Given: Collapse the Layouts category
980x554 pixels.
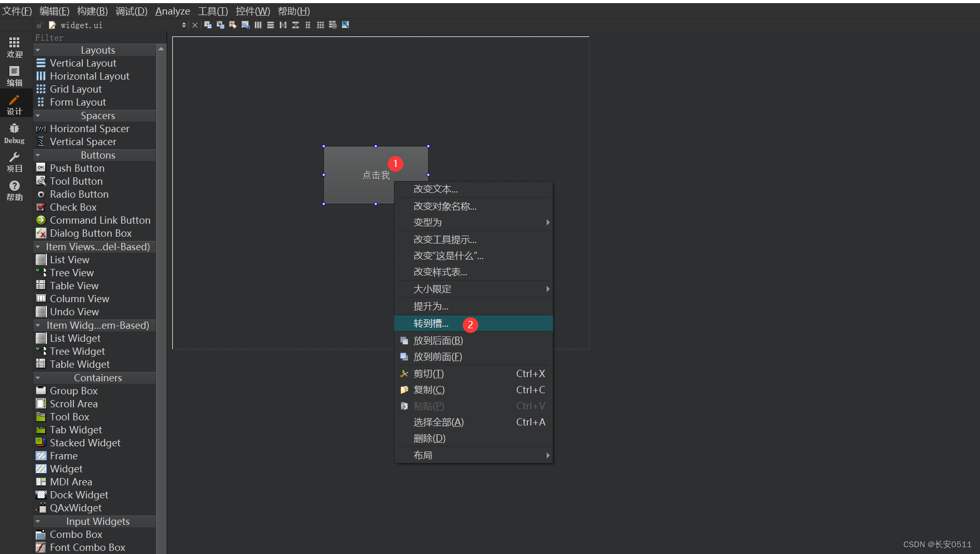Looking at the screenshot, I should [x=37, y=50].
